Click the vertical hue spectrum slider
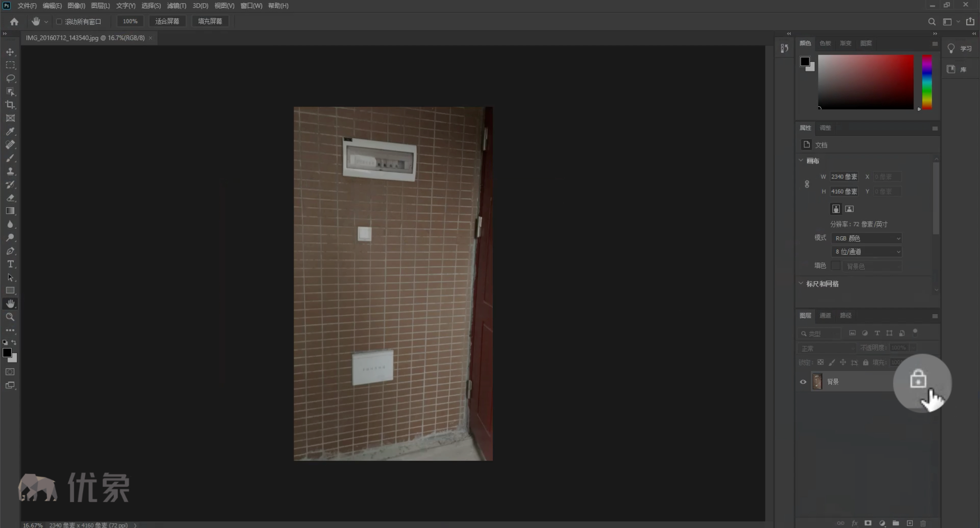 927,82
